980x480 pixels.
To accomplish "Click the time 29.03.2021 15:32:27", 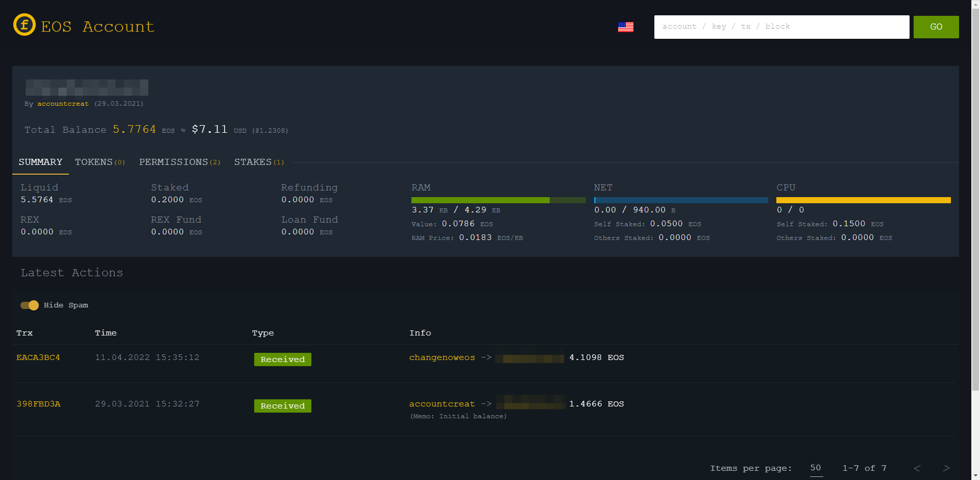I will pyautogui.click(x=147, y=404).
